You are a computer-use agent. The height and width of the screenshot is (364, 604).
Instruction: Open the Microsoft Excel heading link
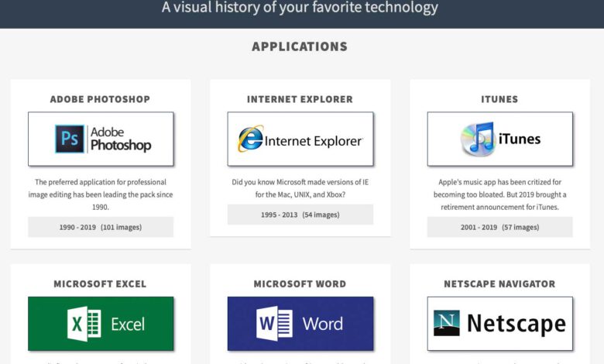pyautogui.click(x=101, y=284)
